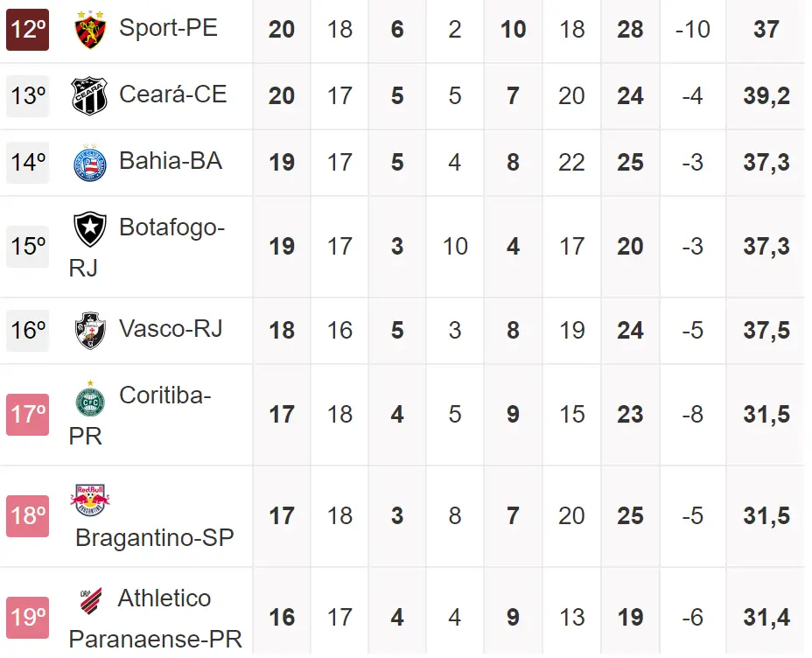Click the 17º relegation position badge
The image size is (812, 658).
28,414
